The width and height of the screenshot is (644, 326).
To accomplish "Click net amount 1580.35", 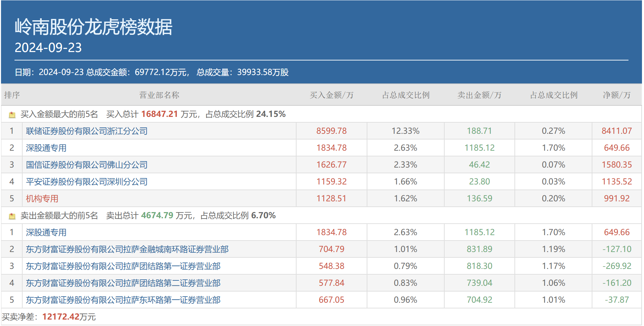I will click(617, 165).
